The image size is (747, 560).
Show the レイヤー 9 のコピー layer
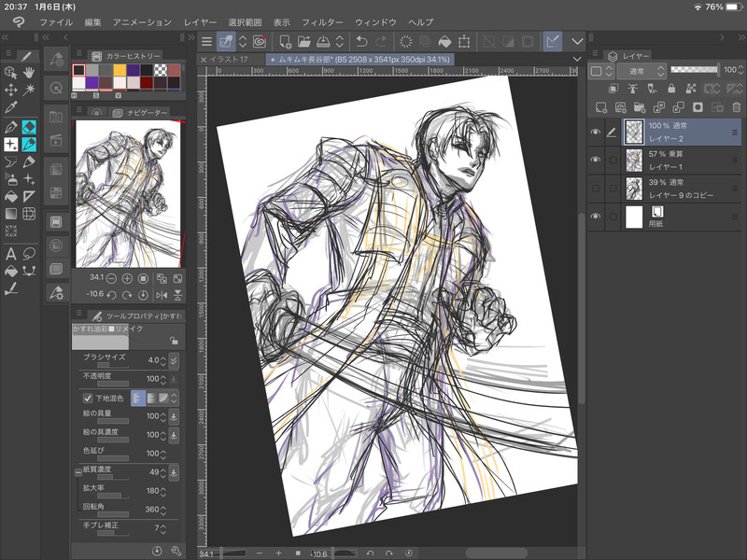coord(596,189)
